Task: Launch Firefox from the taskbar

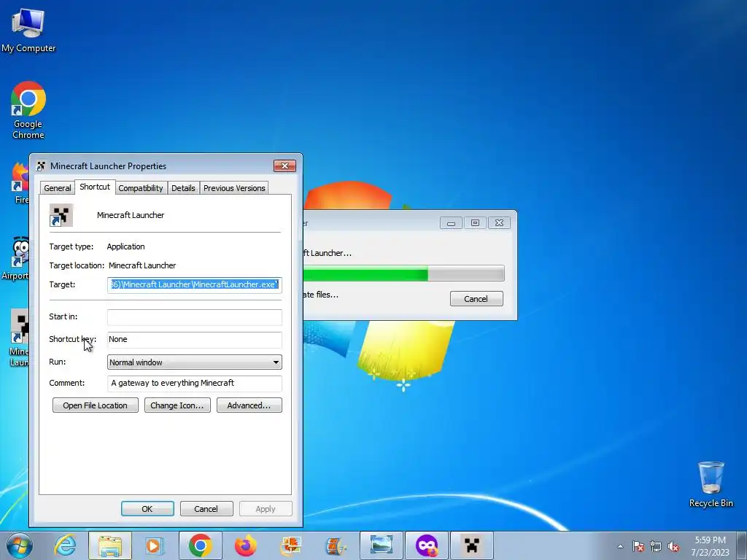Action: click(245, 545)
